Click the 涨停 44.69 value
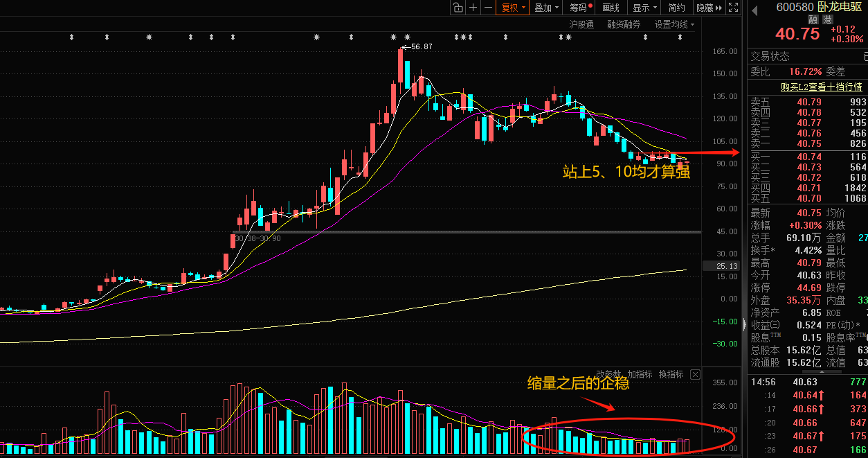Viewport: 868px width, 458px height. point(808,288)
